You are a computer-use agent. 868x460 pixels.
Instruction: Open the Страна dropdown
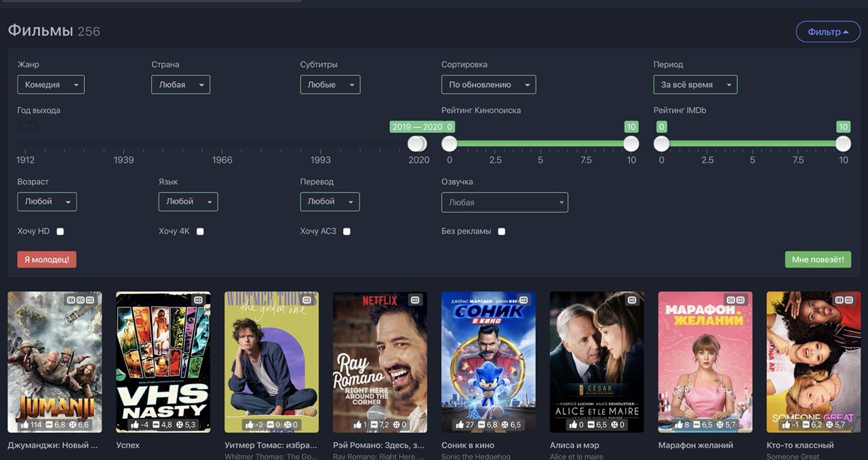(180, 85)
